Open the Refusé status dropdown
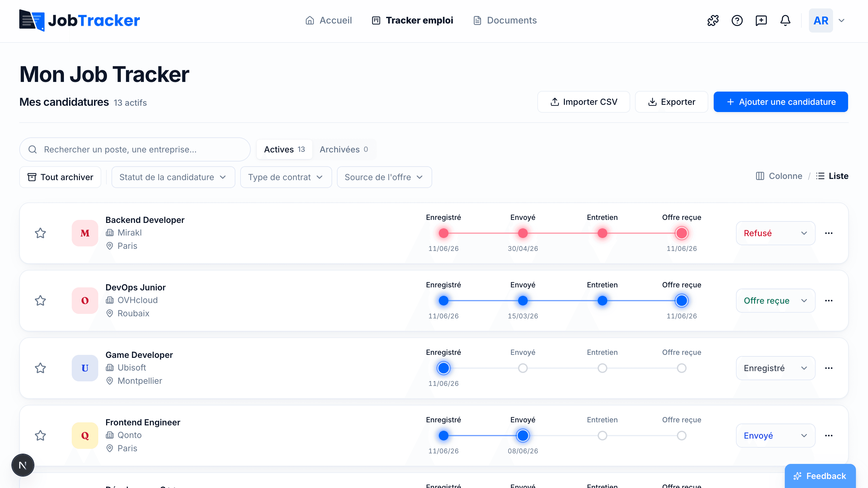 pyautogui.click(x=776, y=233)
